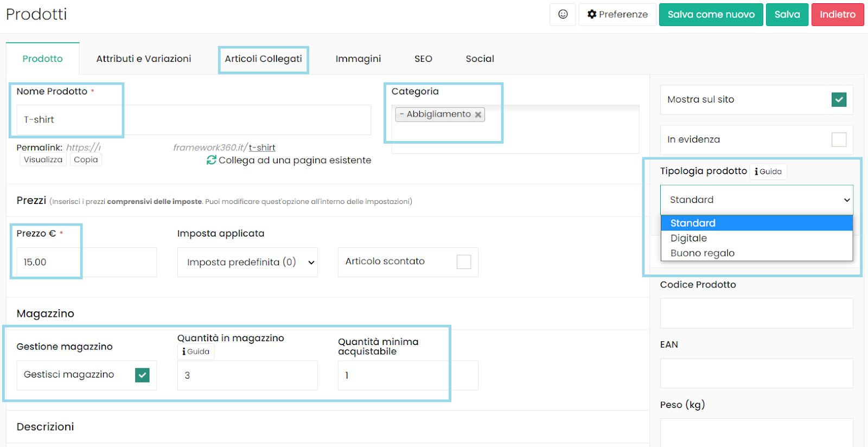Viewport: 868px width, 447px height.
Task: Click the Salva come nuovo button
Action: pyautogui.click(x=711, y=15)
